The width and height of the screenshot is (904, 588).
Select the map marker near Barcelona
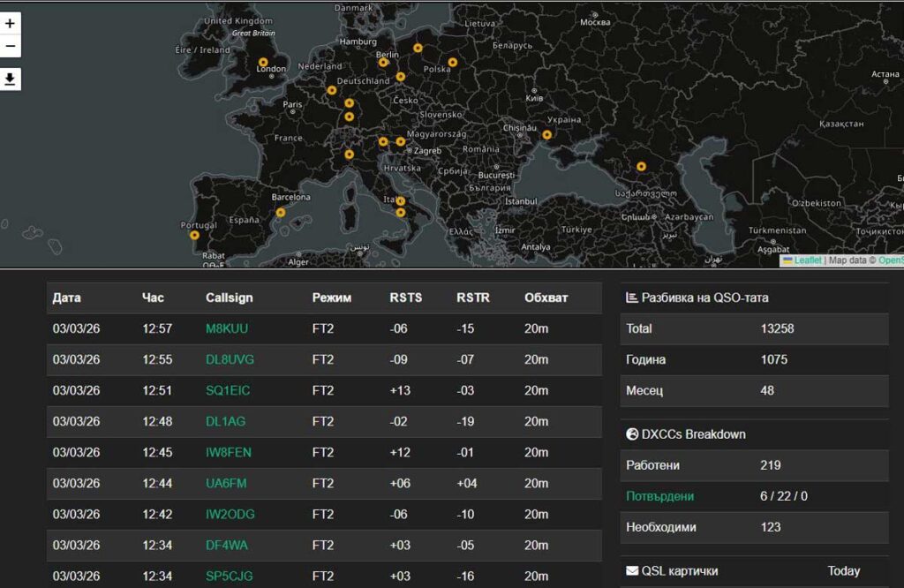click(x=281, y=213)
